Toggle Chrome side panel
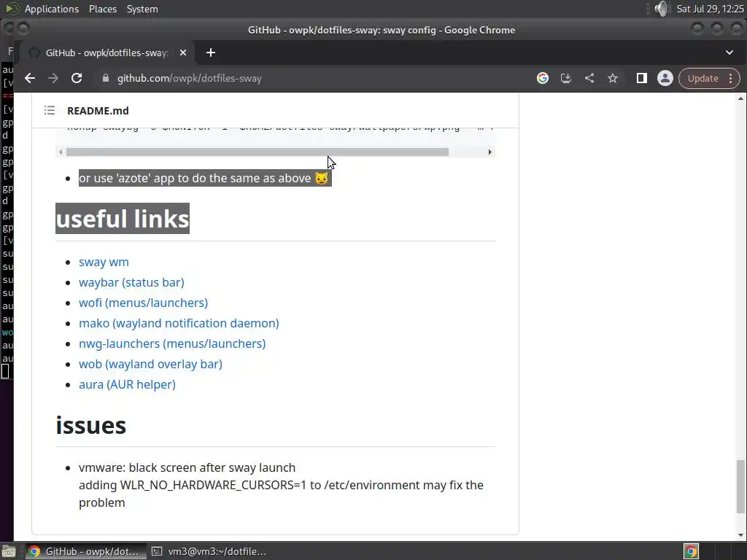The width and height of the screenshot is (747, 560). point(642,79)
